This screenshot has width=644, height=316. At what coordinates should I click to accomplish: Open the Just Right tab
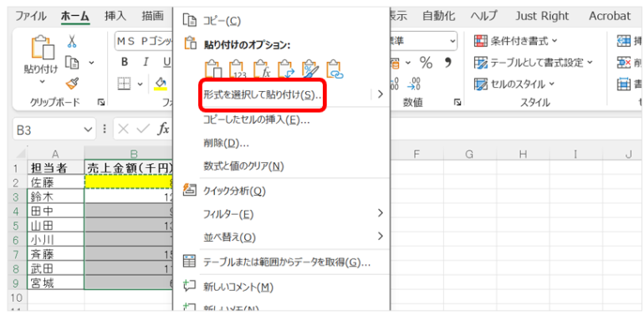point(542,16)
